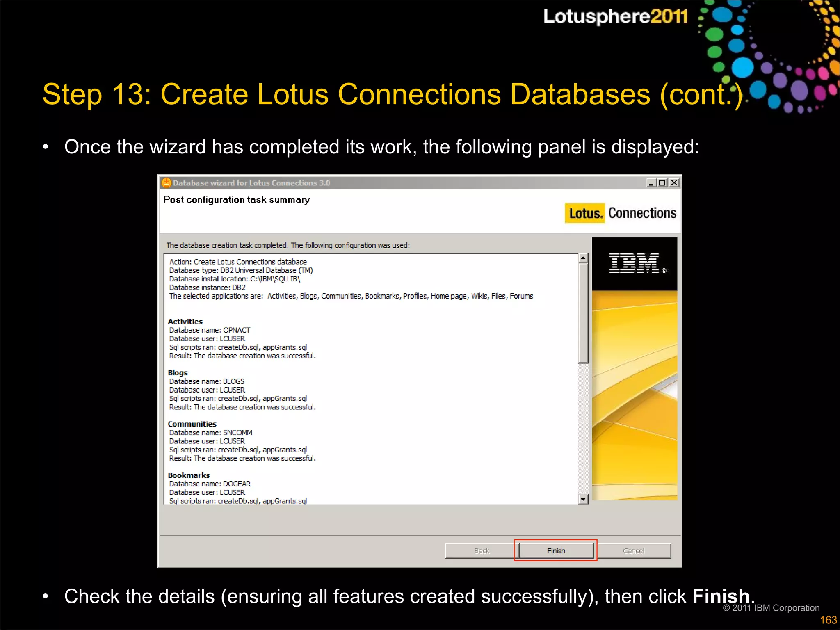Select 'Database name: BLOGS' line

point(207,381)
